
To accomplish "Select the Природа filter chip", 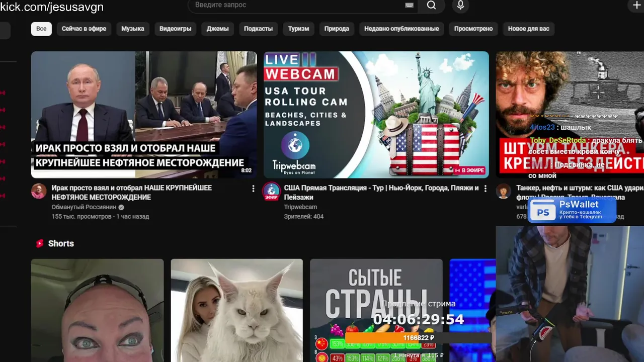I will 337,29.
